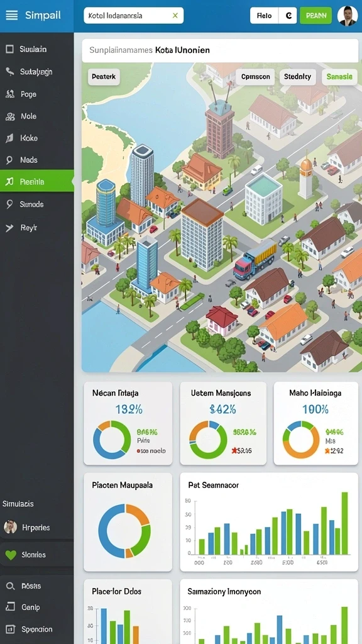Click the phone icon next to Sutajyagn
This screenshot has width=362, height=644.
pyautogui.click(x=10, y=72)
